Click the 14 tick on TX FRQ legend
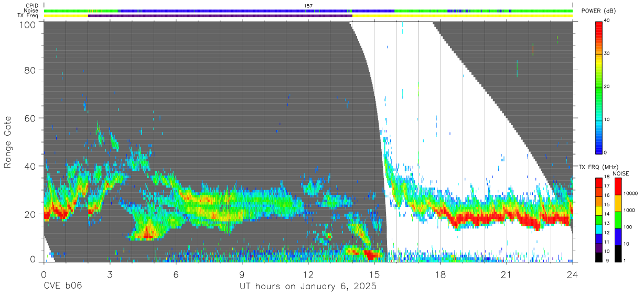 click(x=607, y=214)
